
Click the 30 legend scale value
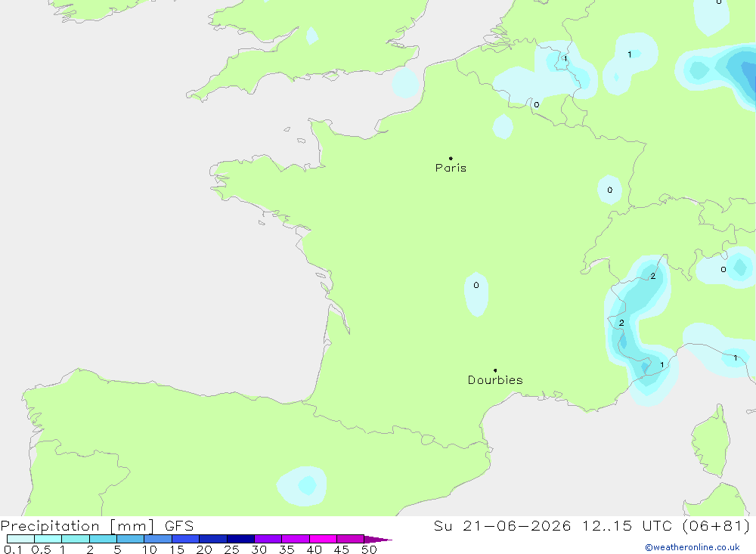pos(259,549)
